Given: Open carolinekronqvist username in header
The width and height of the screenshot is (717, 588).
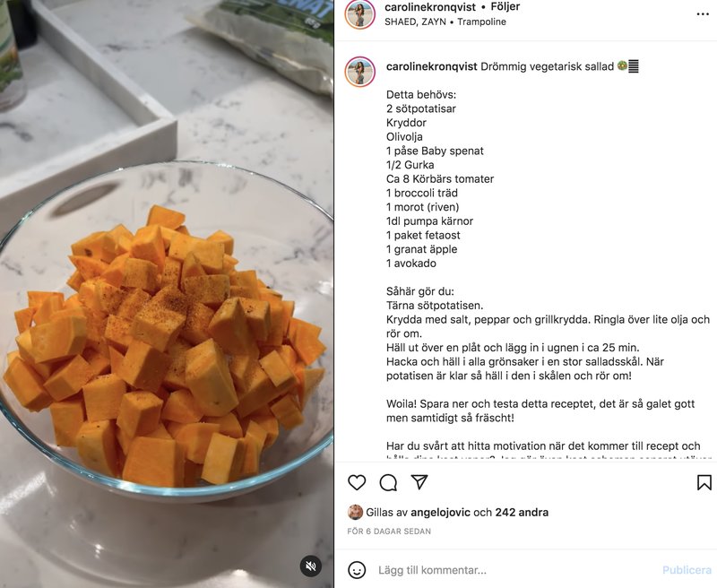Looking at the screenshot, I should point(430,7).
